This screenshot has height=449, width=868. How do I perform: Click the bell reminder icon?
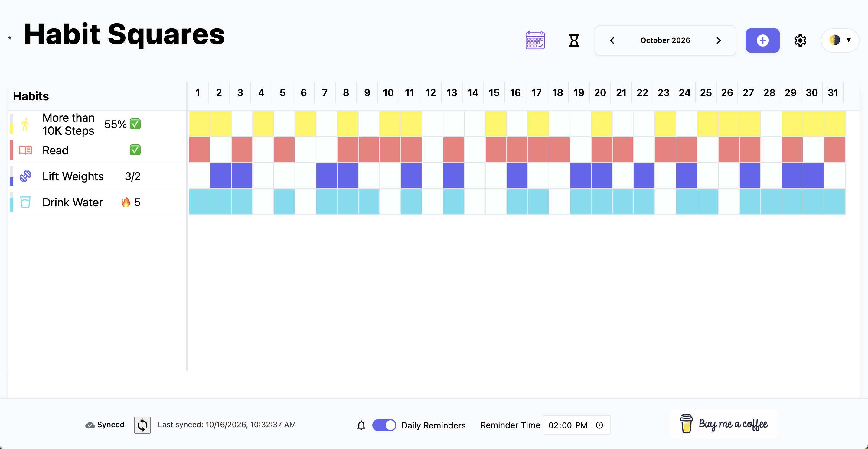coord(361,425)
